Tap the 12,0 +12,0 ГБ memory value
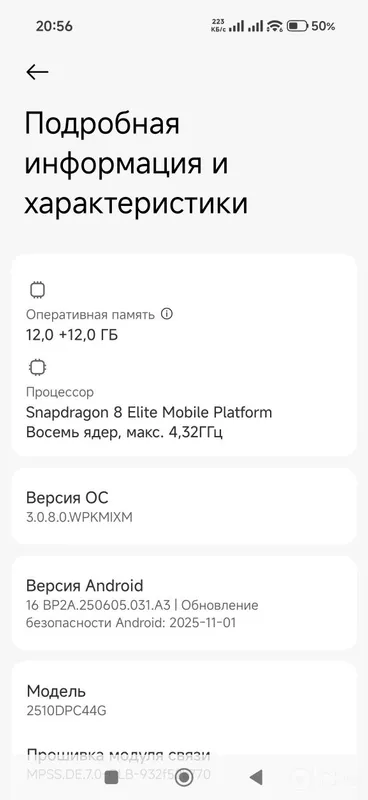The height and width of the screenshot is (800, 368). [72, 336]
